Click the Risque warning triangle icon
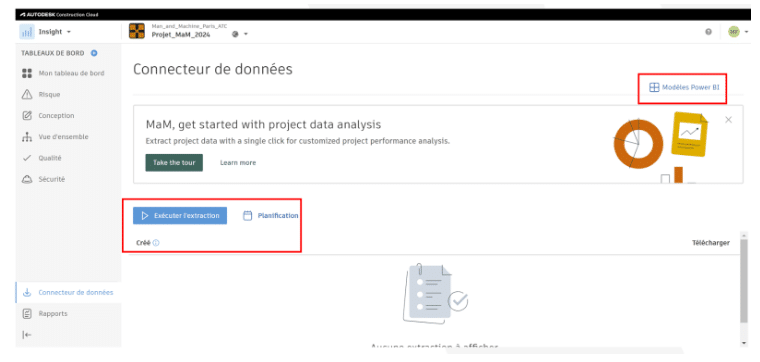The height and width of the screenshot is (362, 760). (27, 94)
